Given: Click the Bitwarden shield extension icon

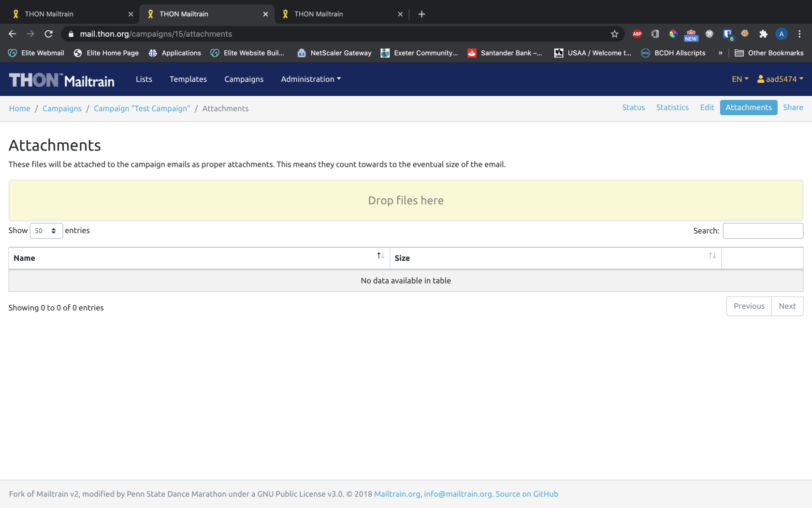Looking at the screenshot, I should coord(727,34).
